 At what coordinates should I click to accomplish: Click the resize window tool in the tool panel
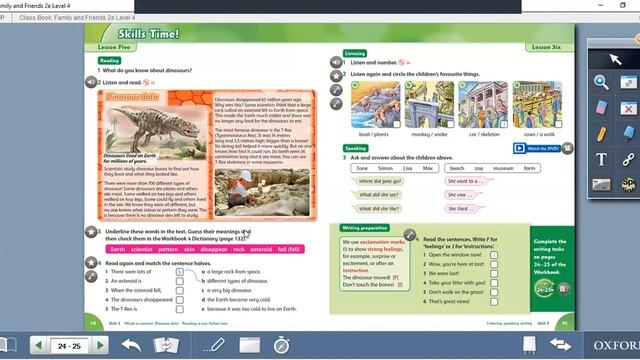point(629,82)
